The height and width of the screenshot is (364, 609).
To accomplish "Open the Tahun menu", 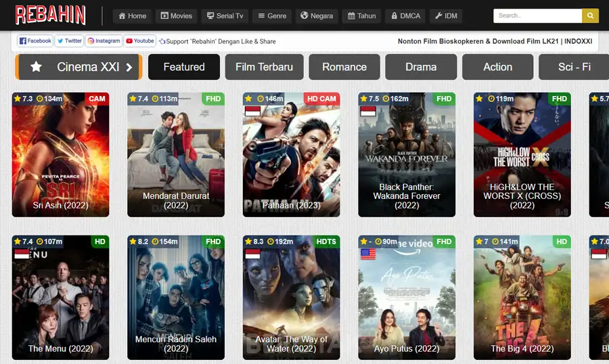I will coord(361,16).
